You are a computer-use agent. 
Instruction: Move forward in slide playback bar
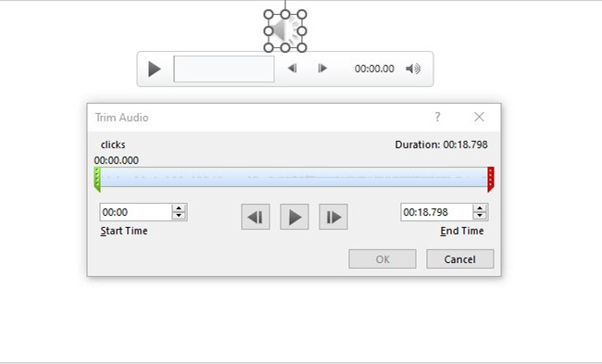point(322,69)
